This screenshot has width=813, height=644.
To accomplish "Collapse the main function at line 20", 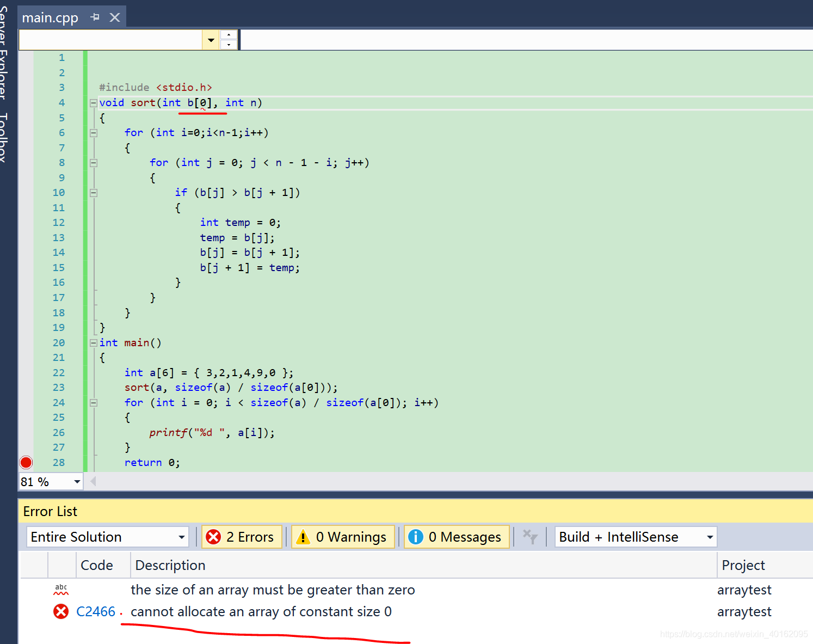I will point(94,343).
